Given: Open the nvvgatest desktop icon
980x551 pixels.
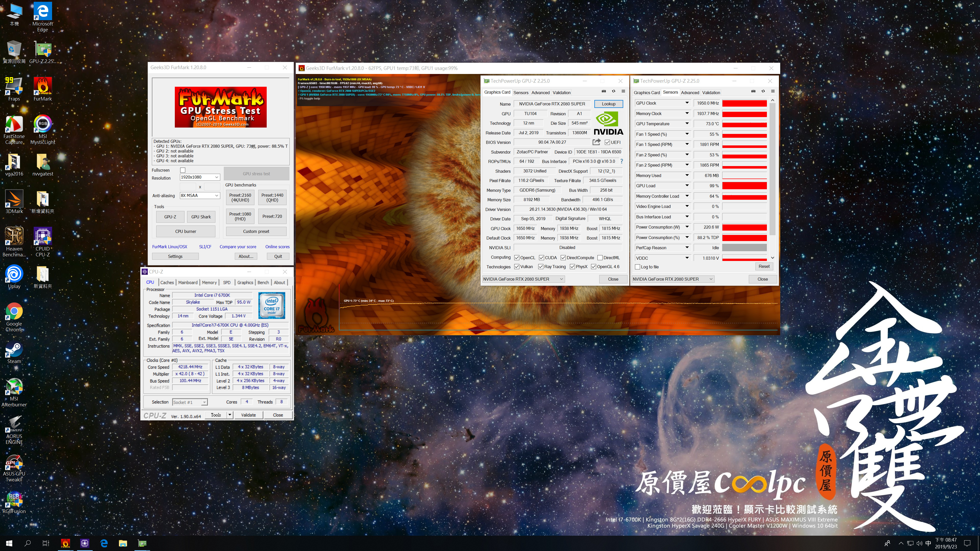Looking at the screenshot, I should (43, 164).
